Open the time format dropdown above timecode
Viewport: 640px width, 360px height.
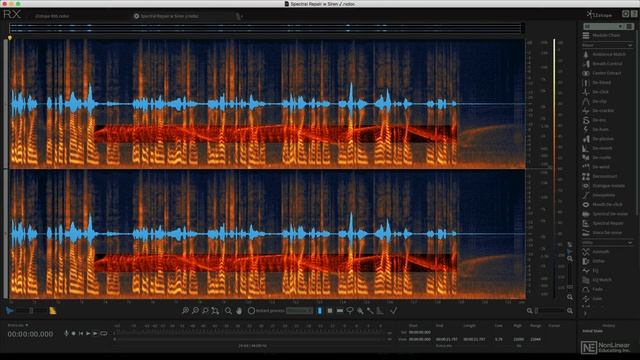pyautogui.click(x=18, y=325)
